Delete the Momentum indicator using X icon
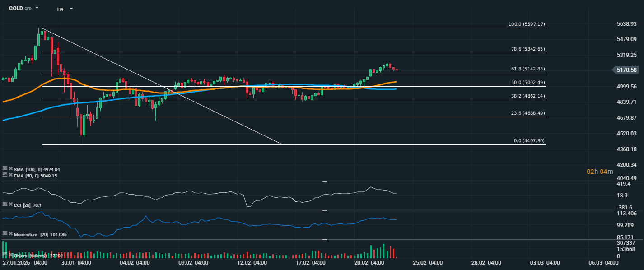The image size is (644, 270). point(10,234)
